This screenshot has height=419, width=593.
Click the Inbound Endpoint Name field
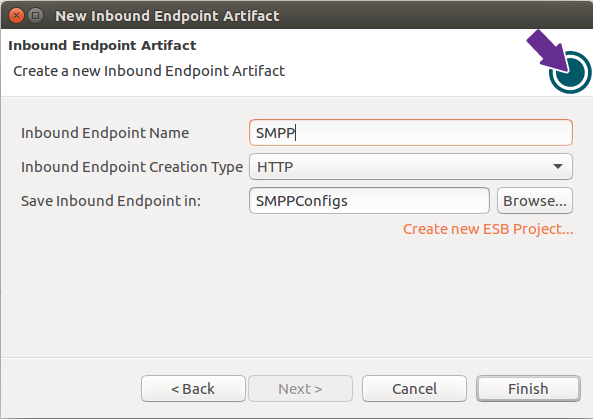click(x=411, y=133)
